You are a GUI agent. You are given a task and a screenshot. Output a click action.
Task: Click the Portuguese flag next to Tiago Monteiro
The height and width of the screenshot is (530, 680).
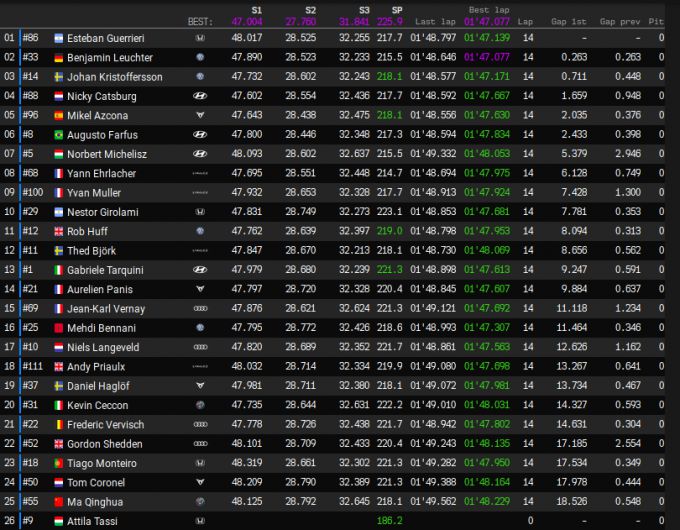point(58,463)
